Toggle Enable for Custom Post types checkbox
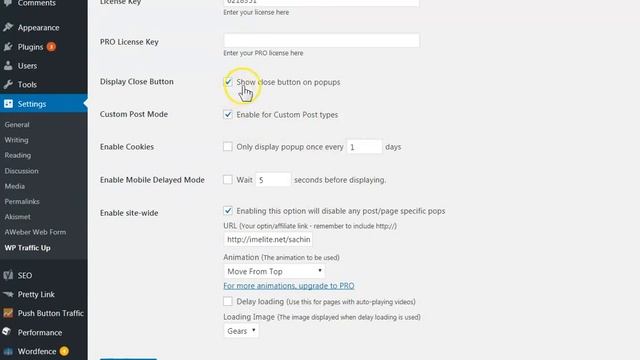The image size is (640, 360). tap(228, 114)
